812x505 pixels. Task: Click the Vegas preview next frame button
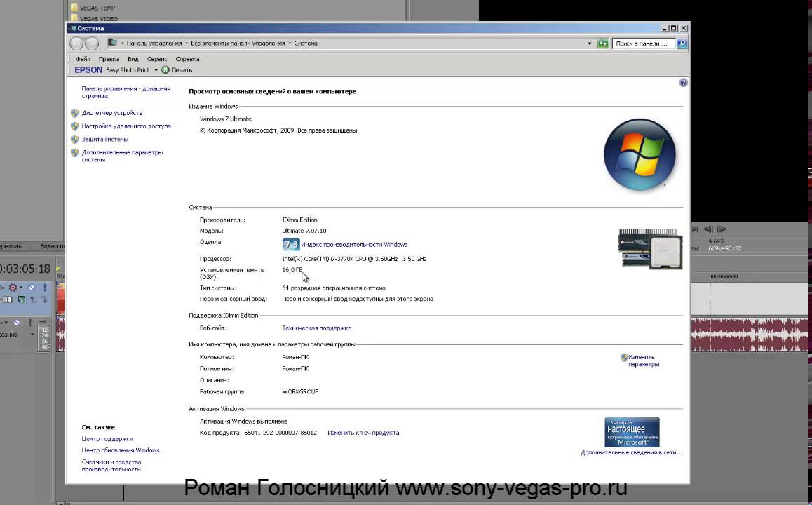pyautogui.click(x=721, y=229)
